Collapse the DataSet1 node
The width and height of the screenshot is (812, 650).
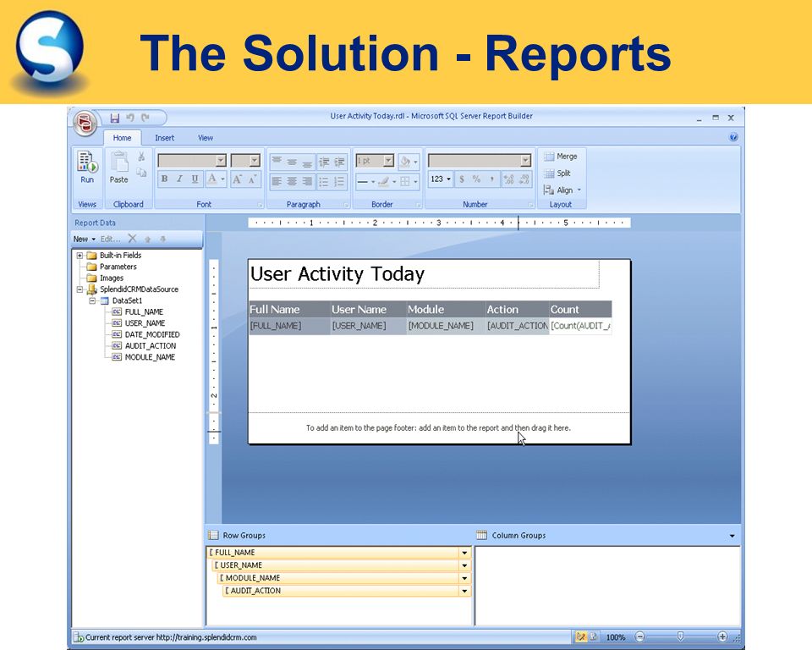pos(92,300)
